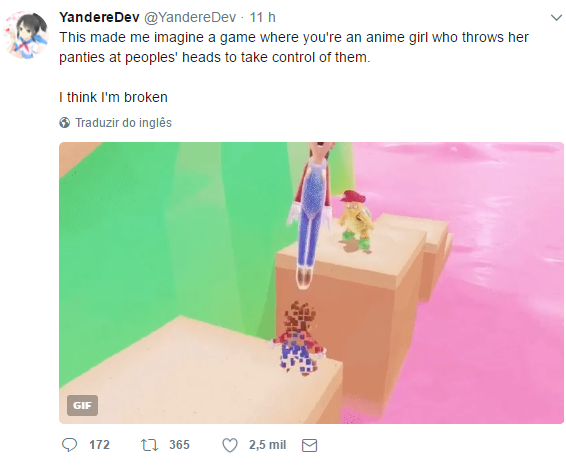This screenshot has height=468, width=566.
Task: Click the 2,5 mil likes count
Action: 267,445
